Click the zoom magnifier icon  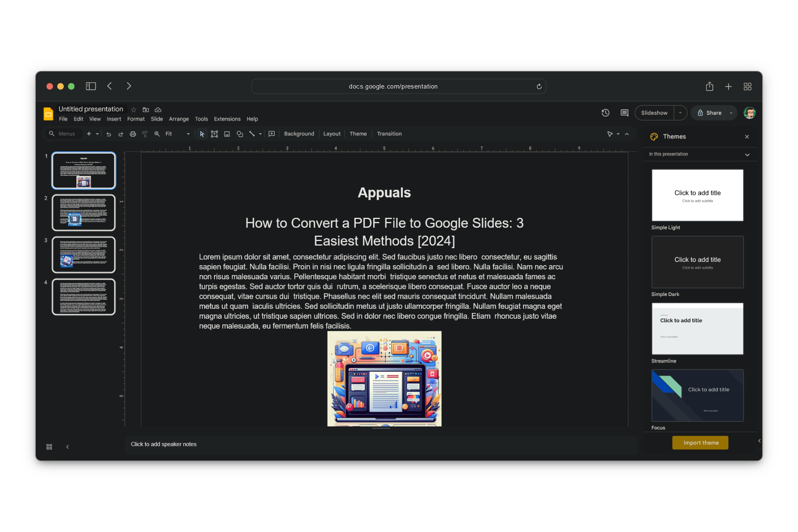[x=157, y=134]
